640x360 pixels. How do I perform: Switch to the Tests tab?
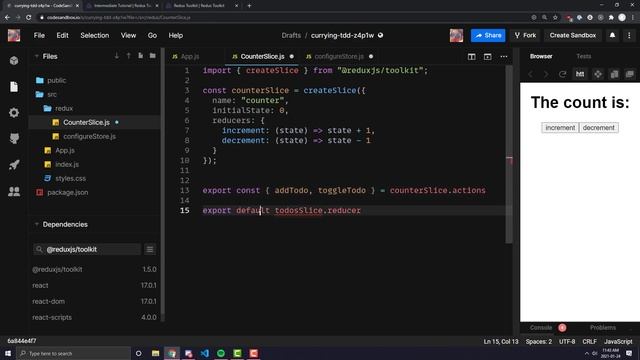tap(584, 56)
